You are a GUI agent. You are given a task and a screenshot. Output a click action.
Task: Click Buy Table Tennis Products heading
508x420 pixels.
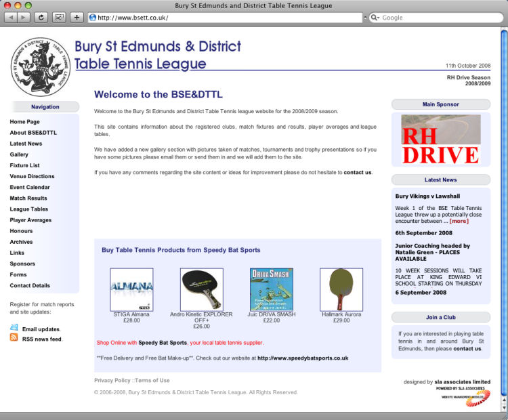[x=181, y=250]
